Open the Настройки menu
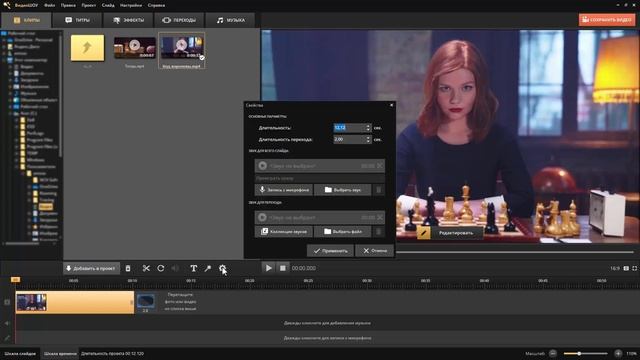This screenshot has width=640, height=360. pos(131,5)
